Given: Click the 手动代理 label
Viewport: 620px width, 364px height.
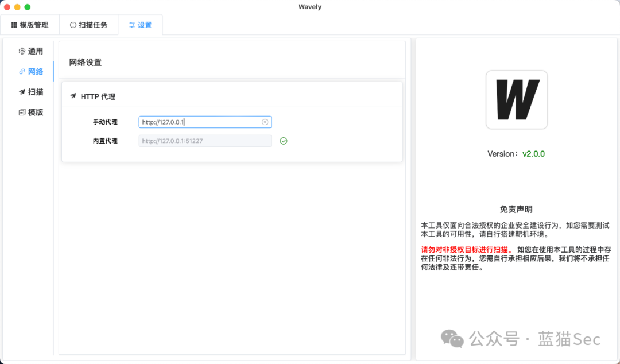Looking at the screenshot, I should pyautogui.click(x=105, y=122).
